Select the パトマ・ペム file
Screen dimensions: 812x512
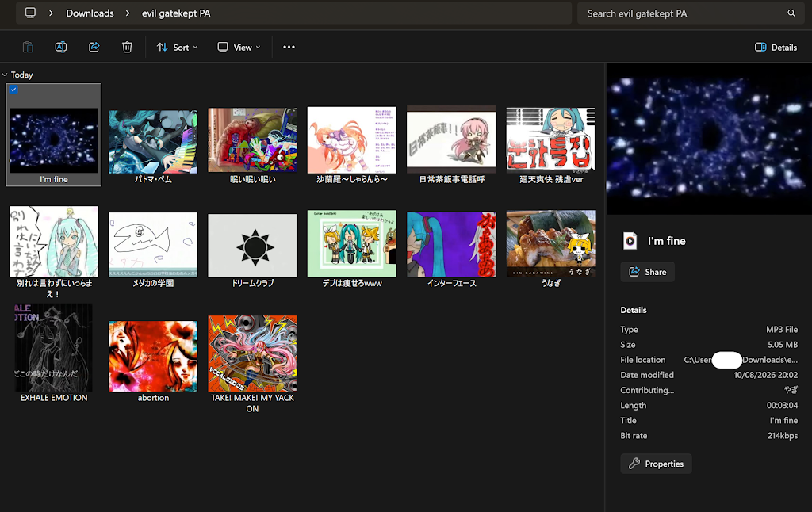pos(153,147)
